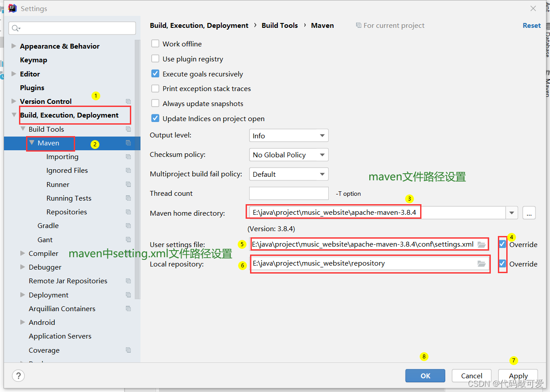Enable Work offline checkbox
The height and width of the screenshot is (392, 550).
pyautogui.click(x=155, y=44)
